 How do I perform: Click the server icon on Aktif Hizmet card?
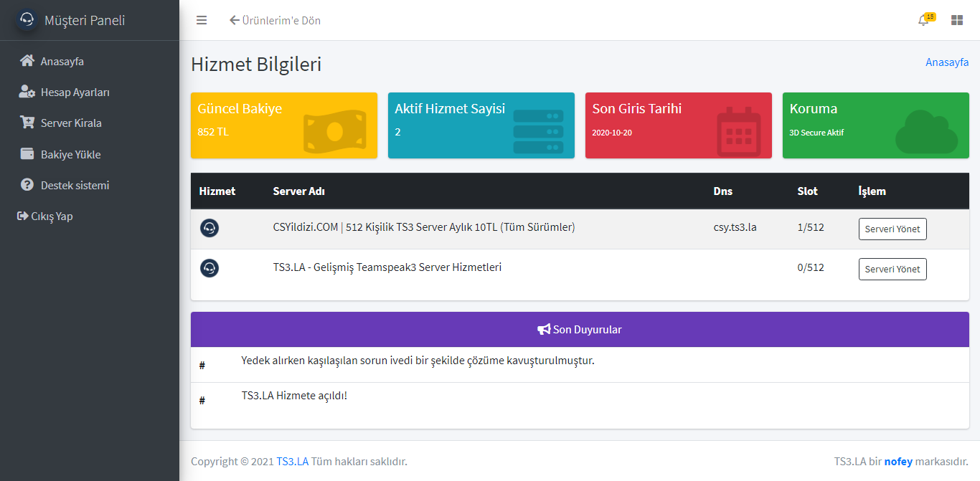point(538,131)
